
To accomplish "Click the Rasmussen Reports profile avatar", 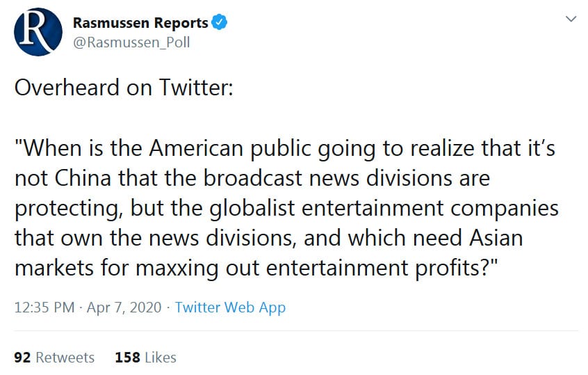I will pos(38,32).
